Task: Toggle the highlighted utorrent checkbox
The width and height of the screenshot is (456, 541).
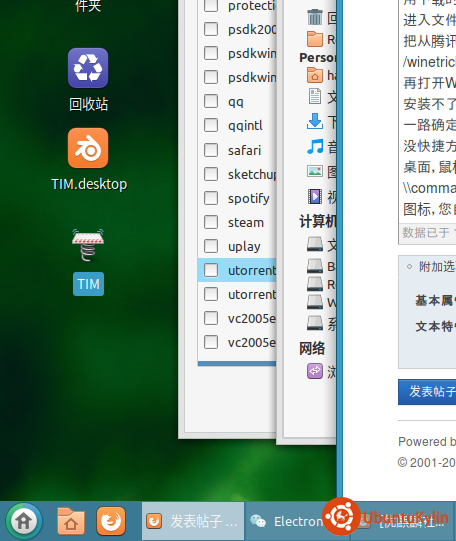Action: 211,270
